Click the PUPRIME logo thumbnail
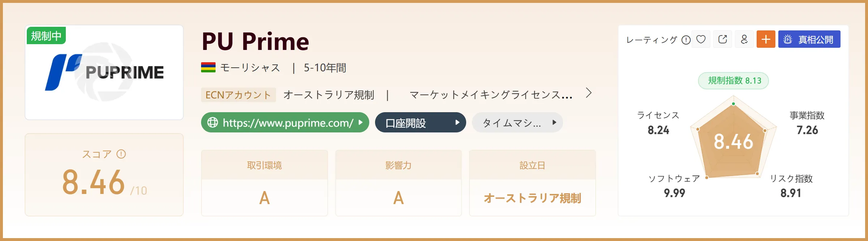Viewport: 868px width, 241px height. point(104,72)
